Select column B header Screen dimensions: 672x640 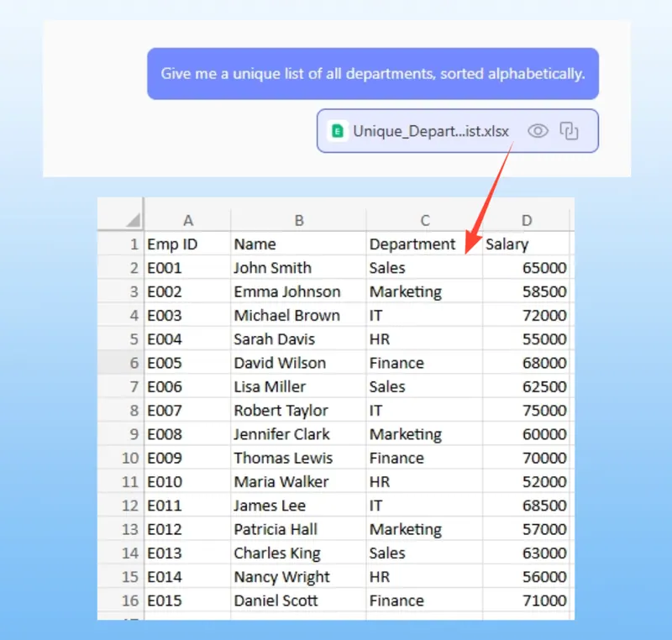point(298,220)
